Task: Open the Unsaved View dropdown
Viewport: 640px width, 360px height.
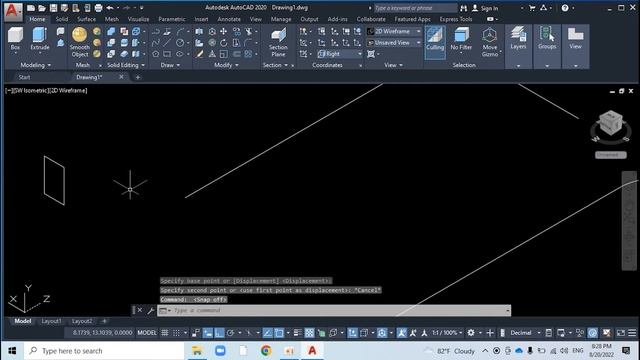Action: (394, 42)
